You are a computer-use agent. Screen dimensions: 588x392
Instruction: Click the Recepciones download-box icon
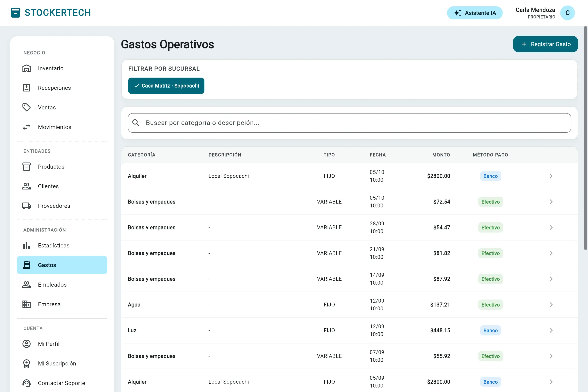click(27, 88)
